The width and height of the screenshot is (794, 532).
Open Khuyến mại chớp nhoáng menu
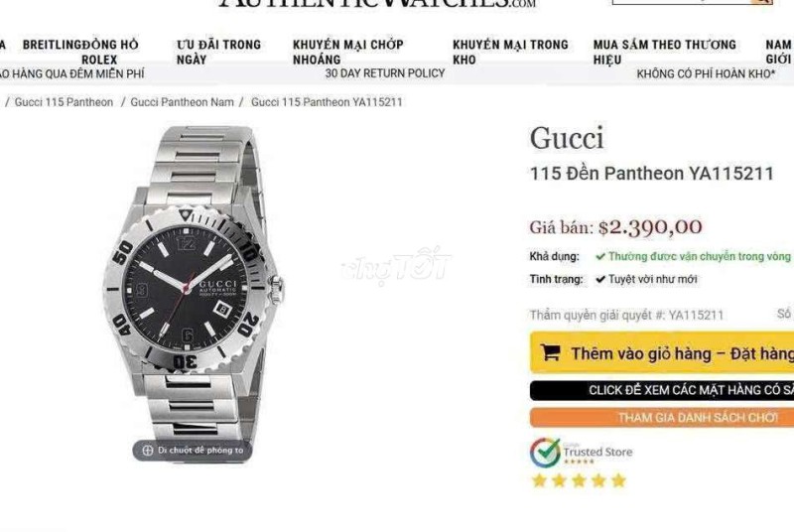tap(348, 52)
